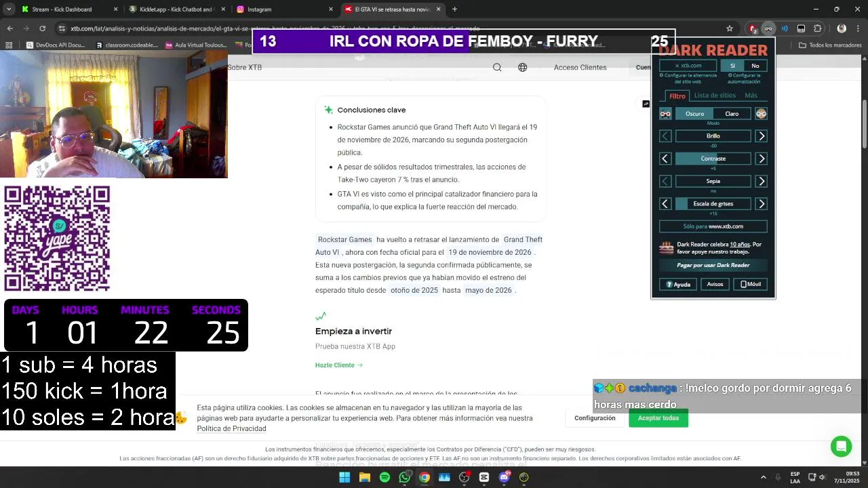The height and width of the screenshot is (488, 868).
Task: Switch to Lista de sitios tab
Action: (x=715, y=96)
